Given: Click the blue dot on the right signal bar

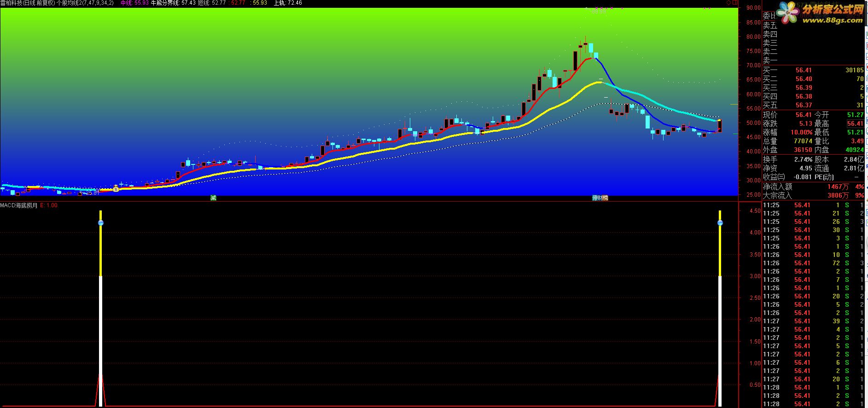Looking at the screenshot, I should [720, 223].
